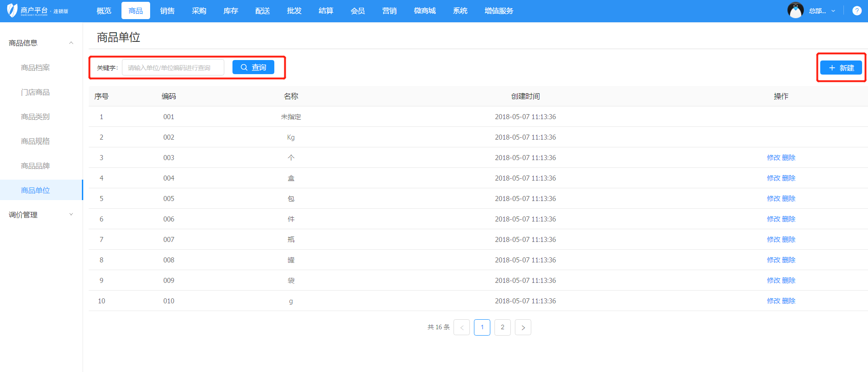
Task: Collapse the 商品信息 sidebar section
Action: (71, 43)
